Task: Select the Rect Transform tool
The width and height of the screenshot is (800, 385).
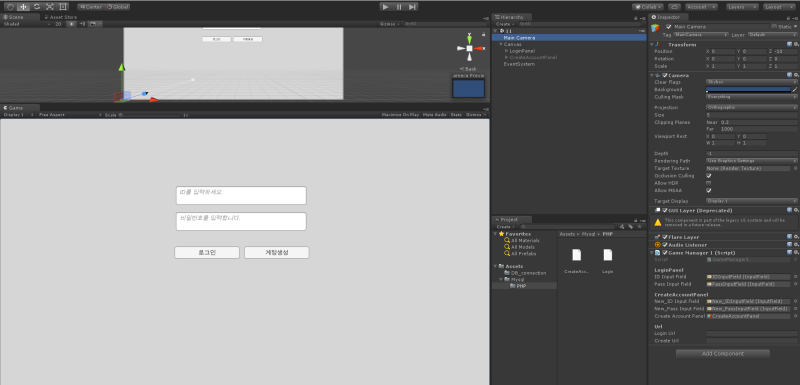Action: click(63, 7)
